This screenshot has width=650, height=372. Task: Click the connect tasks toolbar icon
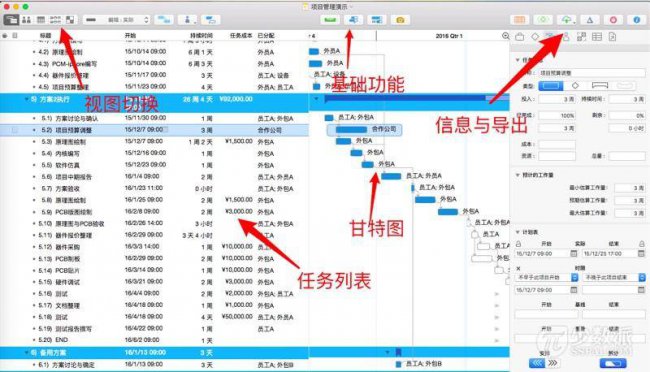(164, 19)
